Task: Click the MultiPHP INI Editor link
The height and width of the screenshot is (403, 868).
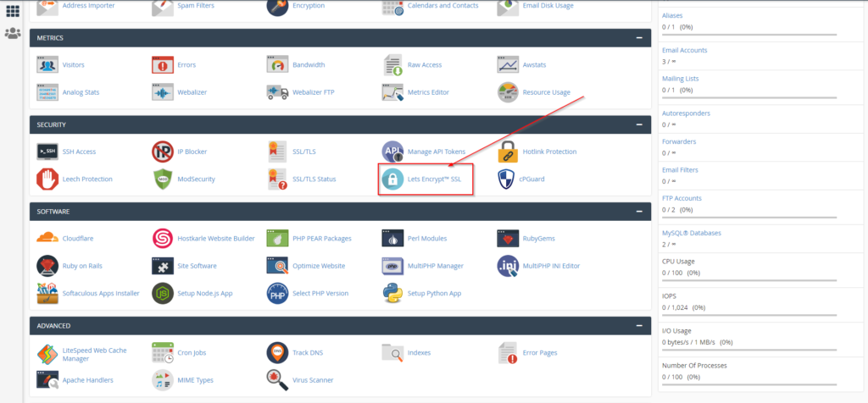Action: point(551,266)
